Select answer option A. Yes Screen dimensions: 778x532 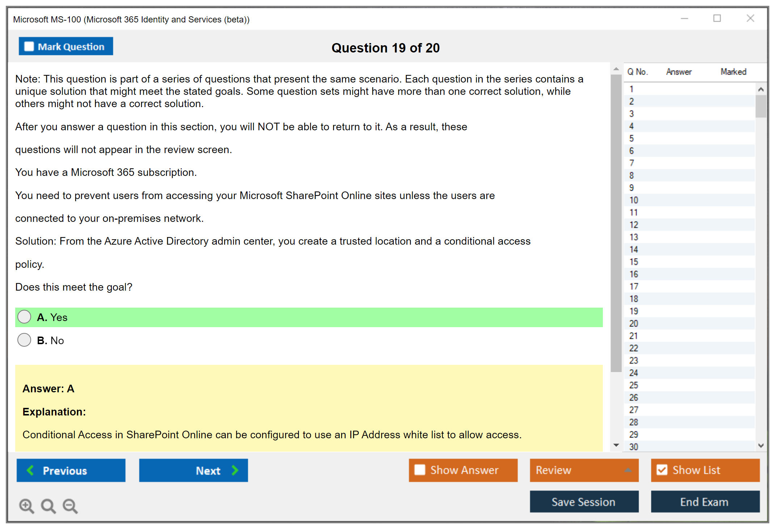pyautogui.click(x=24, y=317)
